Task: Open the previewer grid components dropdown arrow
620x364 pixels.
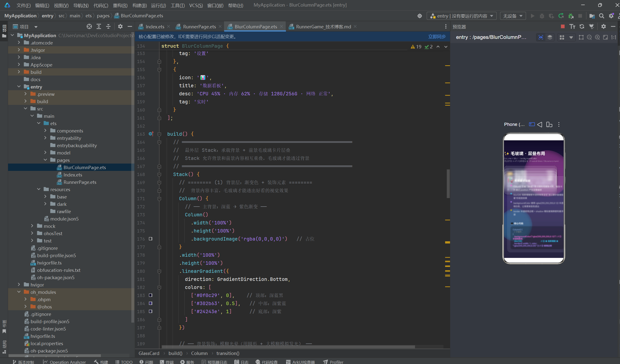Action: 571,37
